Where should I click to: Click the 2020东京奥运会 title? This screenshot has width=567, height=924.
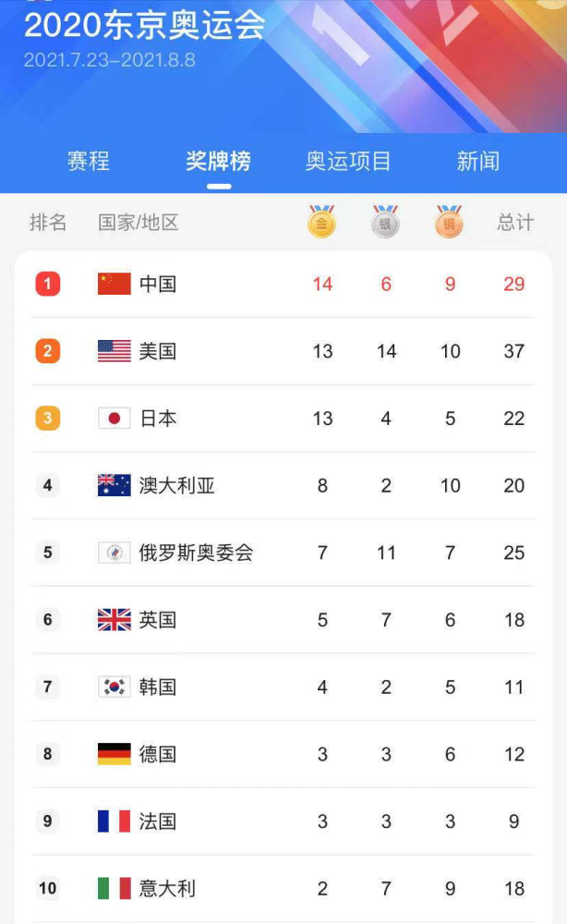pos(144,25)
